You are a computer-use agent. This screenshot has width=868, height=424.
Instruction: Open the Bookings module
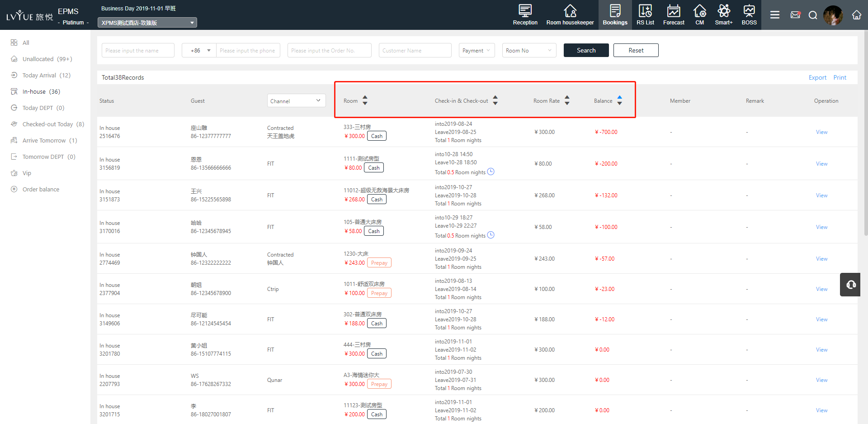[x=615, y=15]
